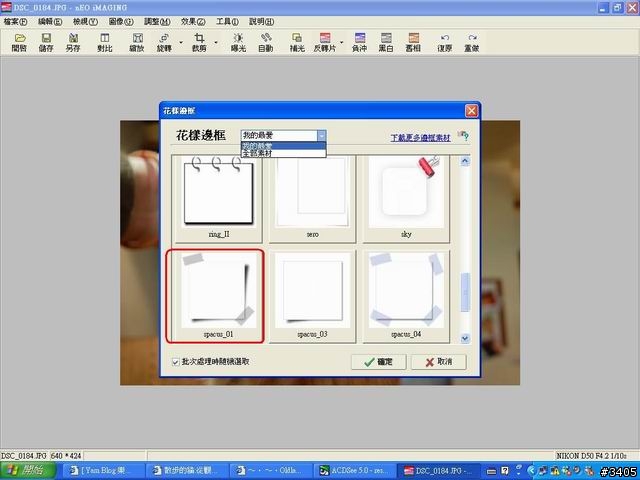Screen dimensions: 640x480
Task: Click the frame list scroll up arrow
Action: pos(464,161)
